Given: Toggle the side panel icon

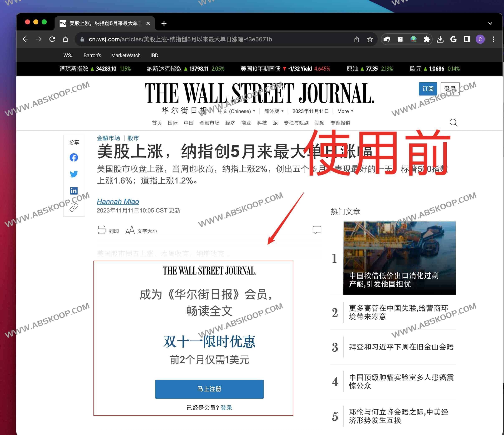Looking at the screenshot, I should [x=467, y=39].
